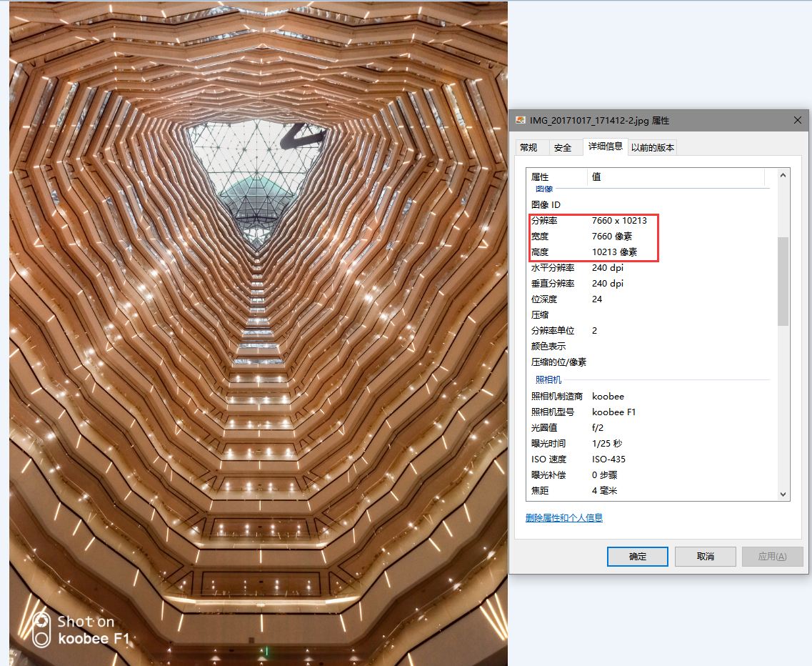Open the 以前的版本 tab
812x666 pixels.
pyautogui.click(x=653, y=148)
